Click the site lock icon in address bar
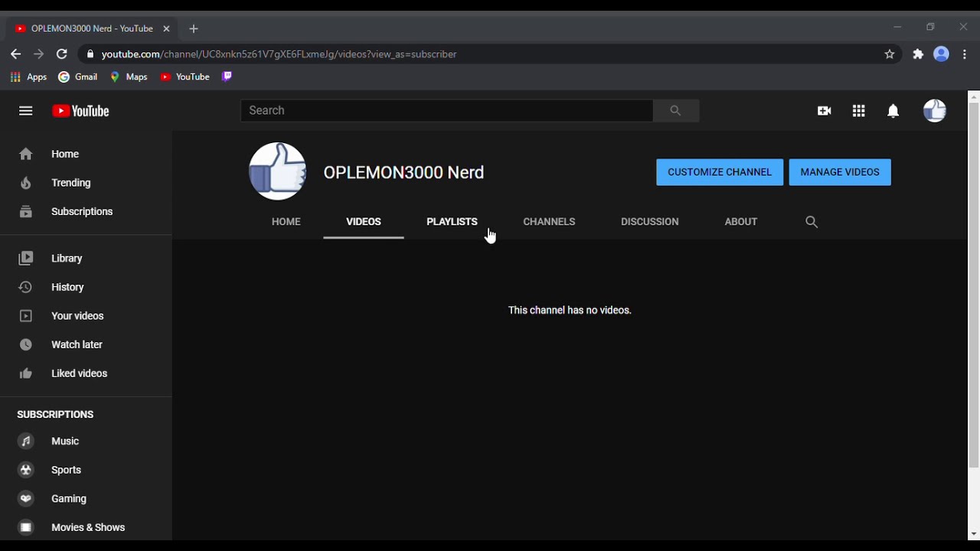The height and width of the screenshot is (551, 980). [x=90, y=54]
